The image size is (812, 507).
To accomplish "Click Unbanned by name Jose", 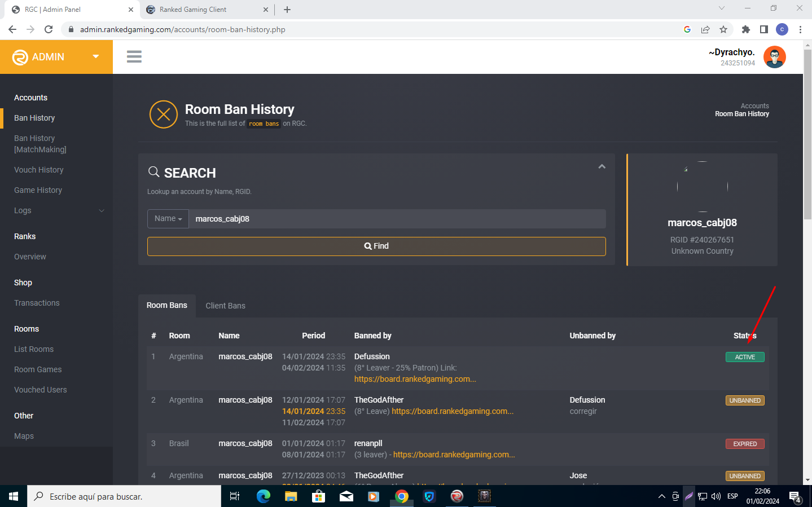I will (578, 475).
